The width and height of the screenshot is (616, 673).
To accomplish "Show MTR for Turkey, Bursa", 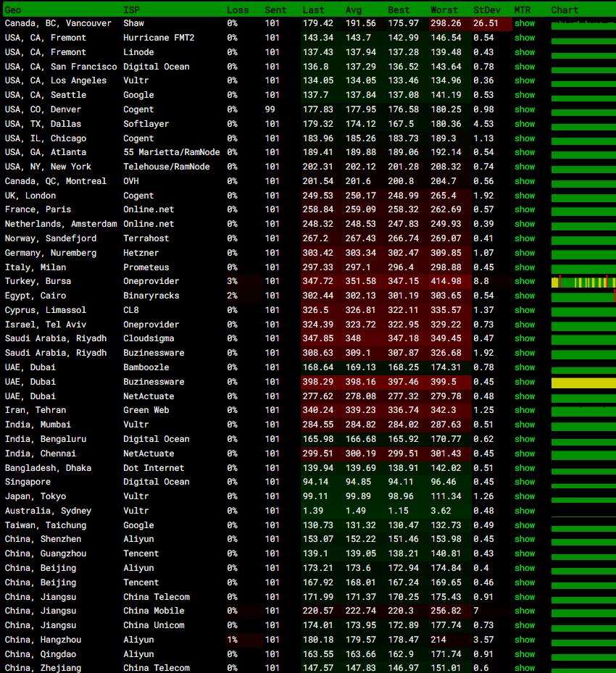I will (525, 281).
